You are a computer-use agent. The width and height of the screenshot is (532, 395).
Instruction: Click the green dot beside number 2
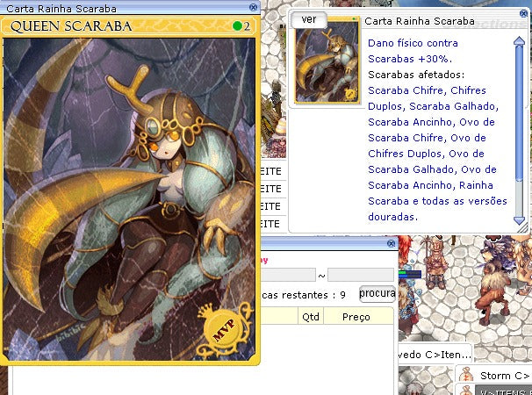238,26
